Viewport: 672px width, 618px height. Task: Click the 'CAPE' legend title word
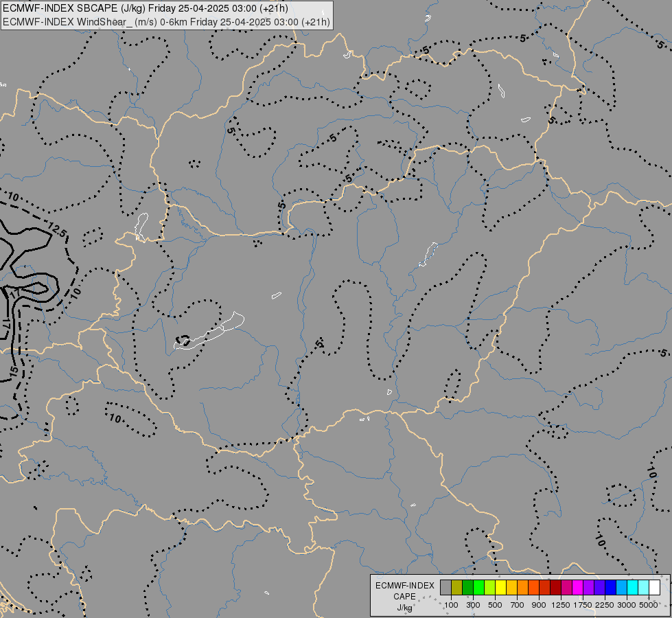click(404, 597)
